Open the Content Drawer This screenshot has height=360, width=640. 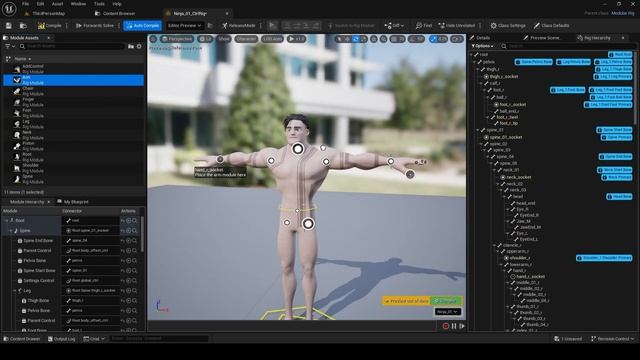(x=22, y=339)
